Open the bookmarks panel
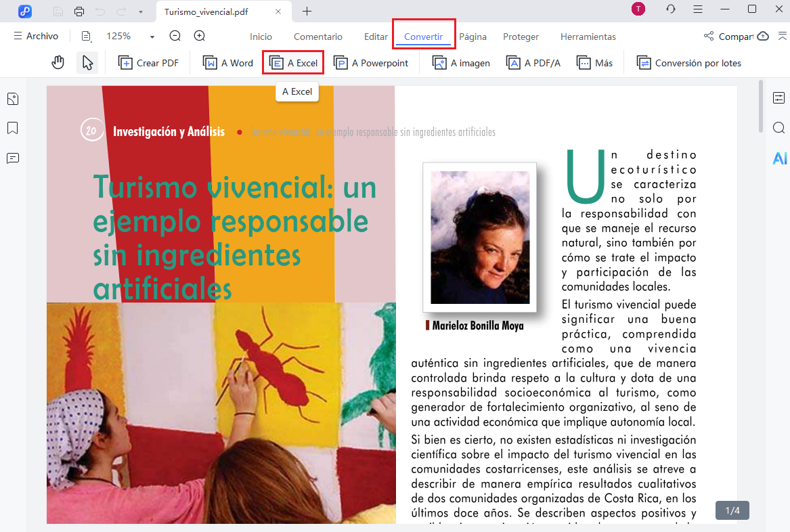The width and height of the screenshot is (790, 532). click(x=12, y=129)
